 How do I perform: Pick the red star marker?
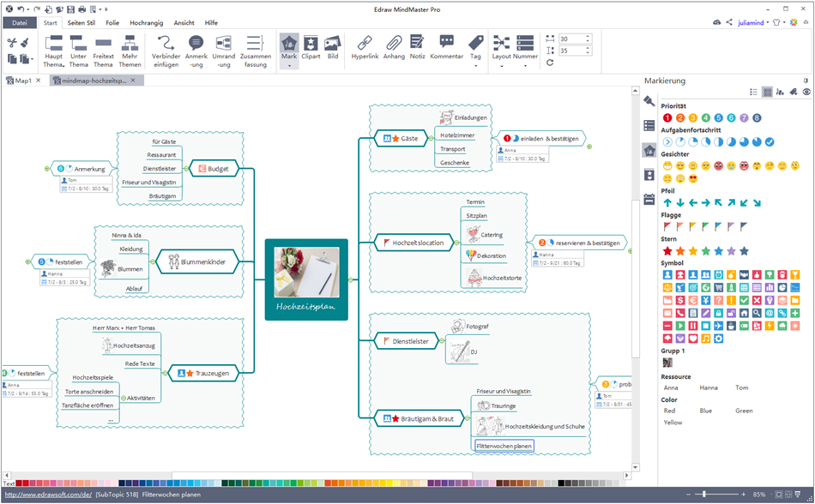point(667,251)
